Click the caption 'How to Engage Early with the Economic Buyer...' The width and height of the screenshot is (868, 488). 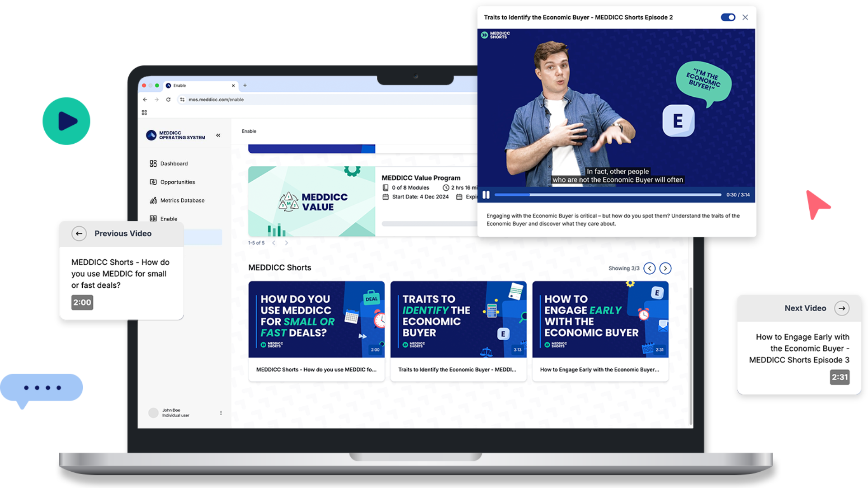click(x=599, y=370)
